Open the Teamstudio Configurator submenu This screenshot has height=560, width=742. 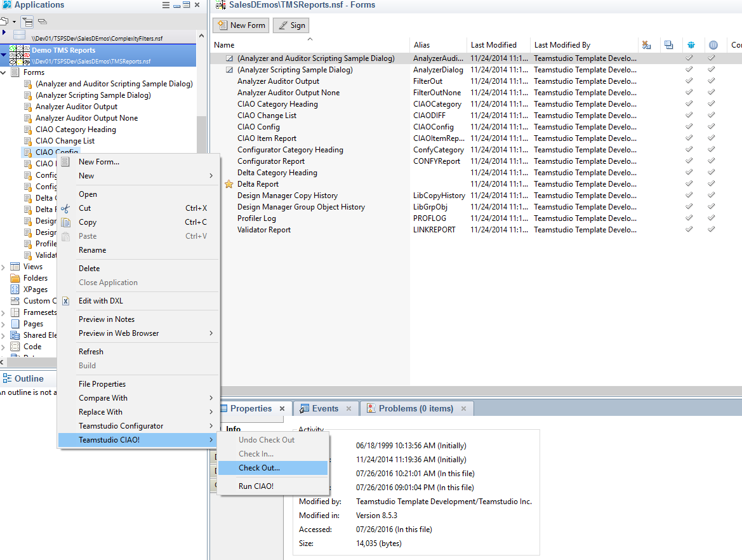pos(138,426)
